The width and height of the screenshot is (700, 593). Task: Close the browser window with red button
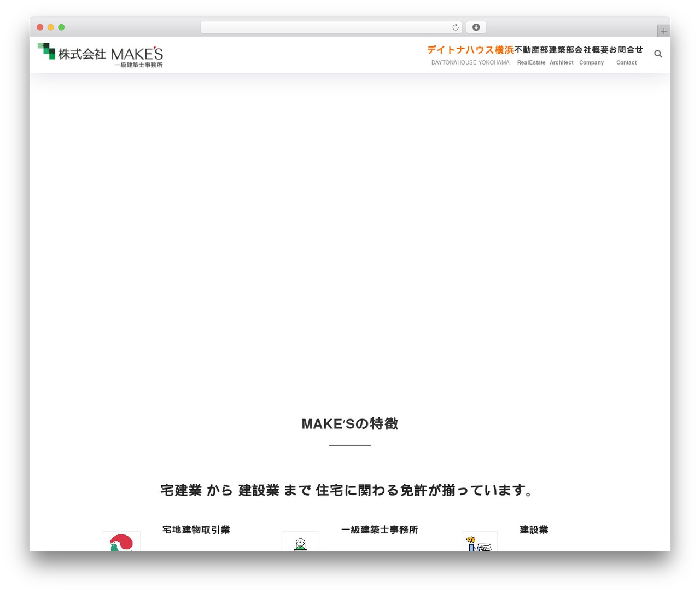[40, 27]
